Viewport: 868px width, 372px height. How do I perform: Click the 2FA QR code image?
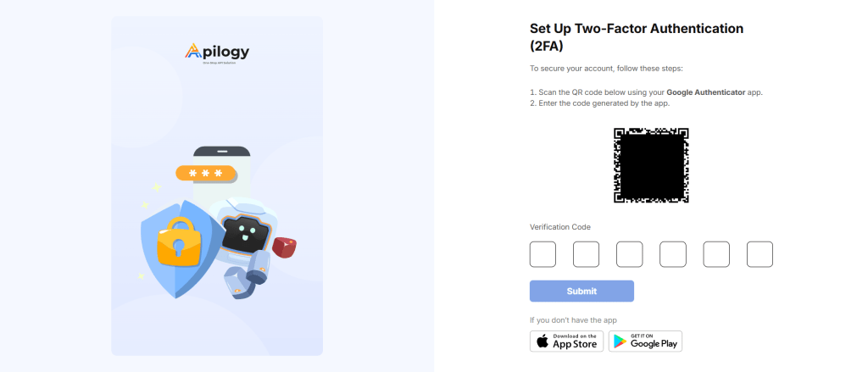[651, 165]
